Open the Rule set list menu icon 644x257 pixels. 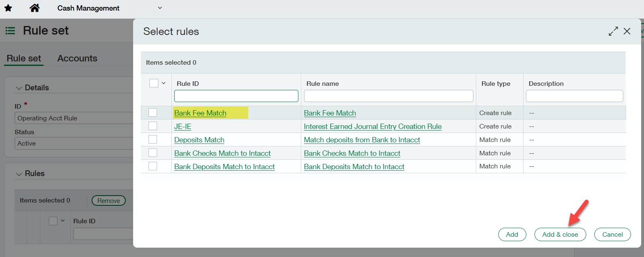pos(10,31)
